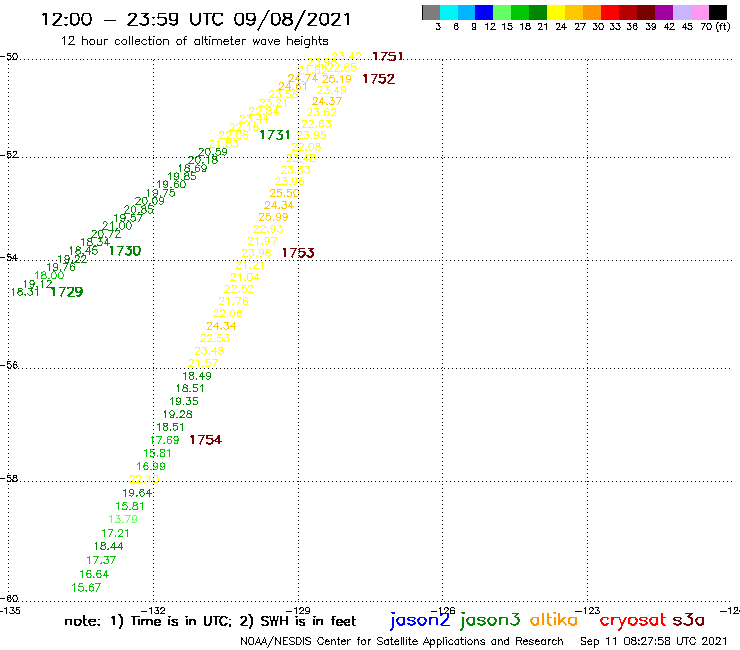Click the wave height value 16.99

[x=151, y=466]
